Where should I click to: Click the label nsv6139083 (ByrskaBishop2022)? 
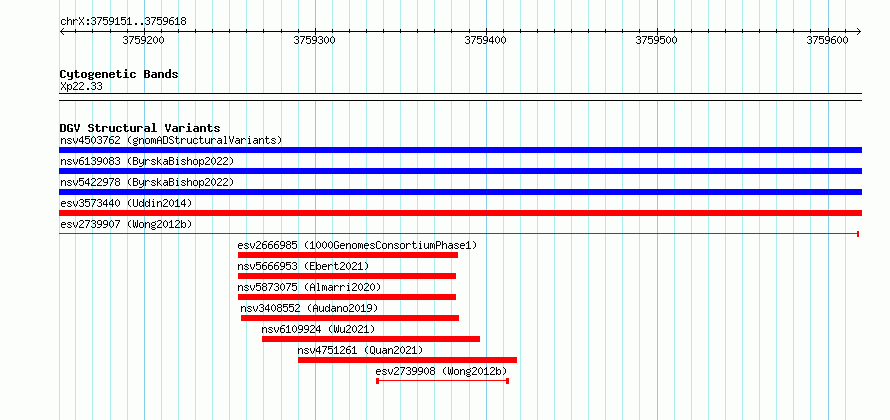[147, 161]
